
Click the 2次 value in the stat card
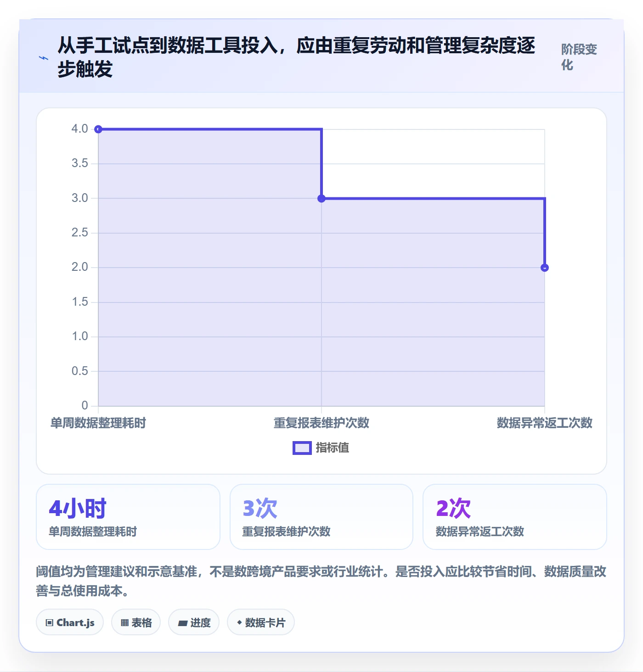point(453,508)
